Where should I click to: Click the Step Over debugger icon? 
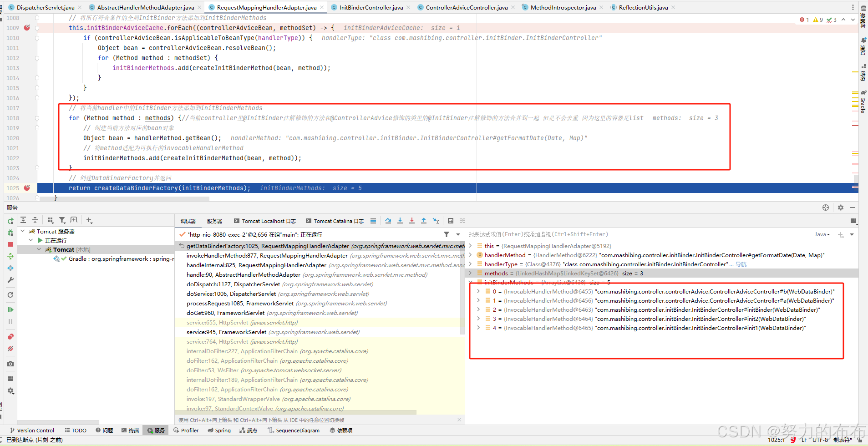(388, 221)
